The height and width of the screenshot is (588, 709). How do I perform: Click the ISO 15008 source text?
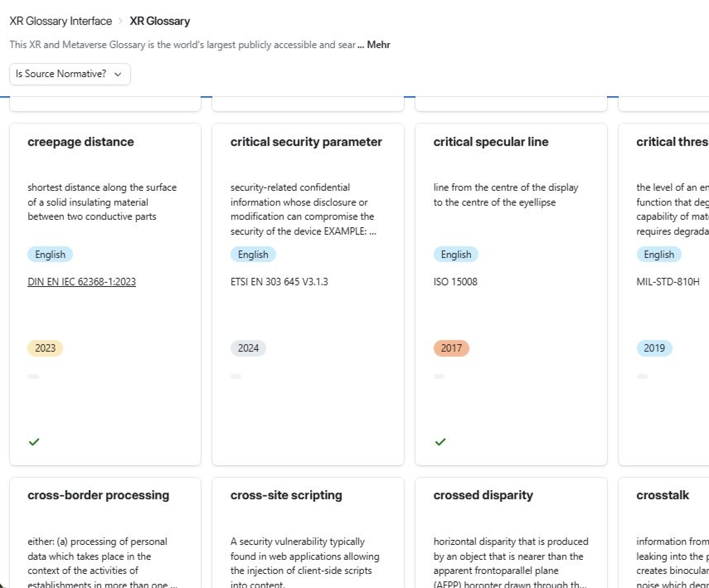tap(455, 282)
